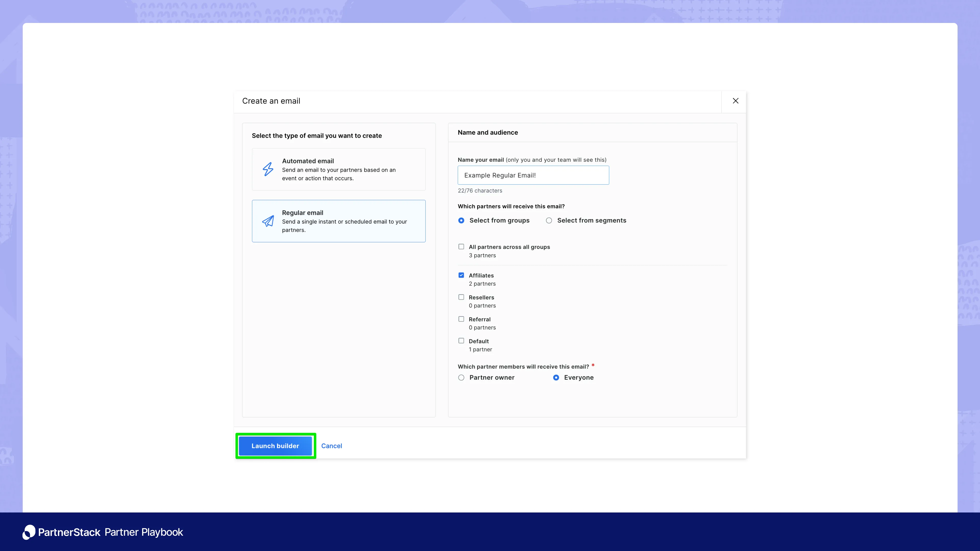This screenshot has height=551, width=980.
Task: Close the Create an email dialog
Action: (735, 101)
